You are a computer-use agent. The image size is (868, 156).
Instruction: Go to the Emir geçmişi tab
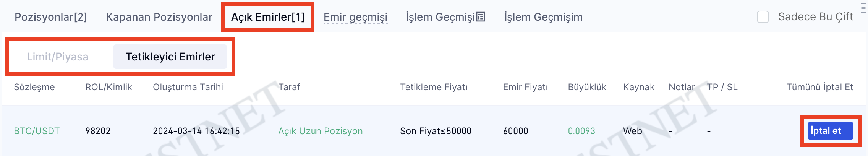click(x=355, y=17)
